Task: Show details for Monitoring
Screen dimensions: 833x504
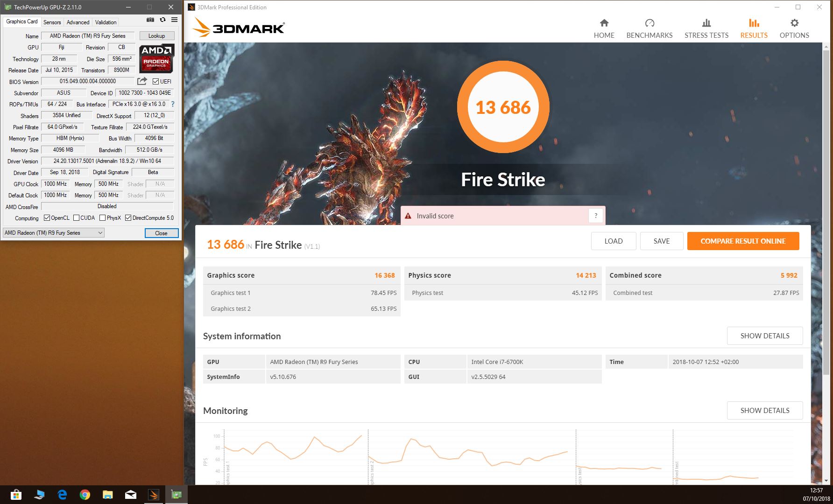Action: 765,411
